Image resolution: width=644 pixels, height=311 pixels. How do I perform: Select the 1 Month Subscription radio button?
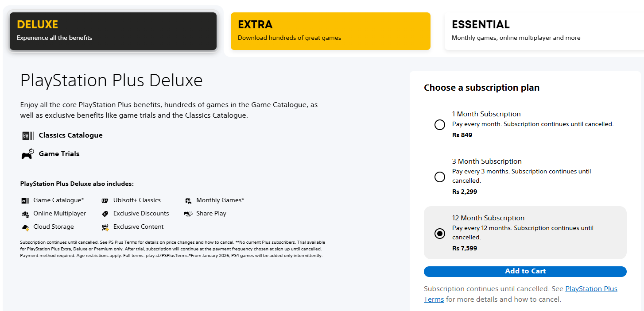coord(440,125)
